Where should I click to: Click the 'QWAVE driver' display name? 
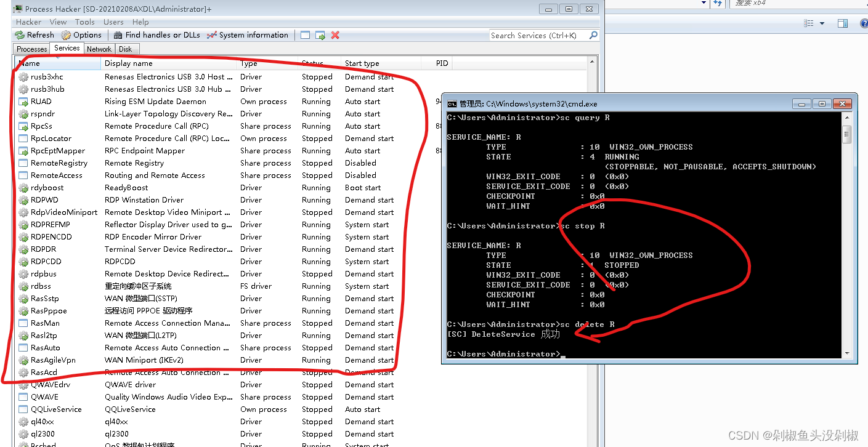click(131, 385)
